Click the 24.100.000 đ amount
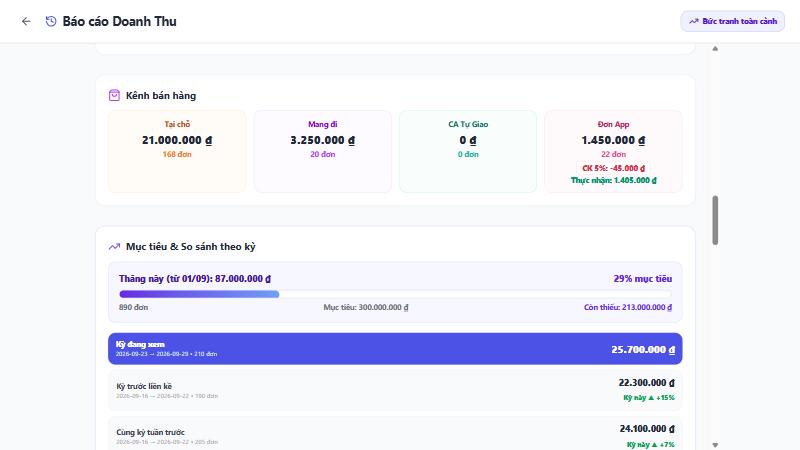This screenshot has width=800, height=450. [x=647, y=429]
